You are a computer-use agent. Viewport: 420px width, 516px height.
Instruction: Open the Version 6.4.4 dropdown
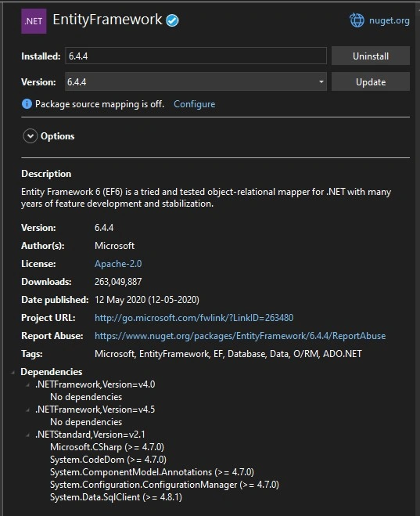(196, 81)
